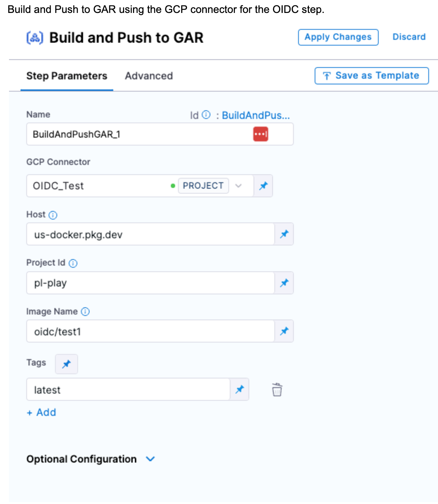Delete the latest tag using the trash icon

click(x=277, y=389)
